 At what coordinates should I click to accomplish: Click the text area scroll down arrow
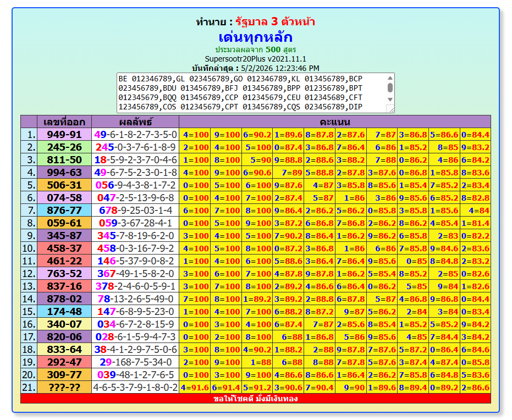(390, 100)
